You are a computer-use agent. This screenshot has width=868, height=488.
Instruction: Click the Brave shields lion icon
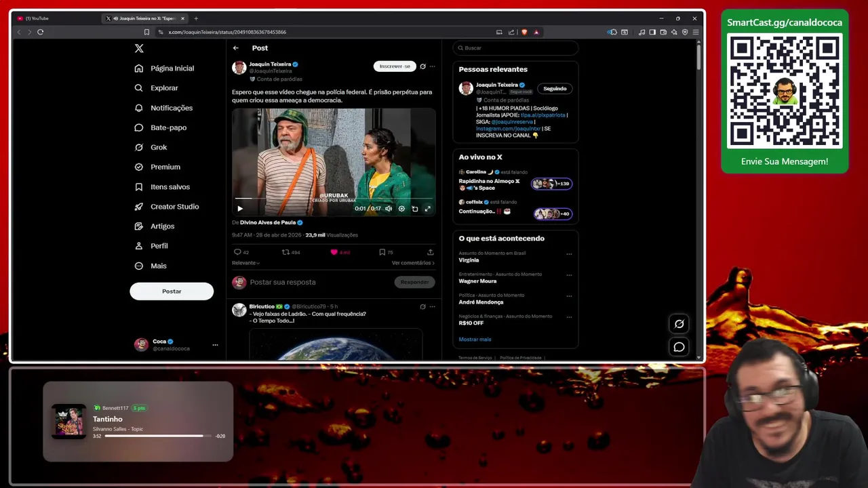(524, 32)
